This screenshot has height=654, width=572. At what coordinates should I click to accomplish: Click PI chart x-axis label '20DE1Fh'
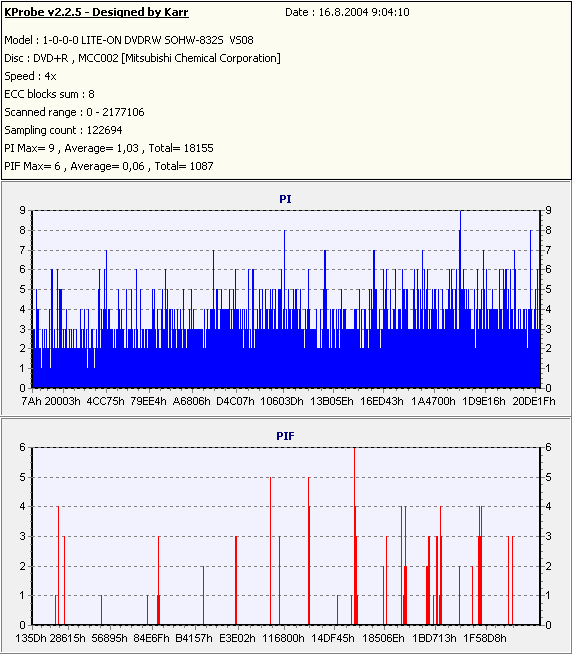click(534, 401)
